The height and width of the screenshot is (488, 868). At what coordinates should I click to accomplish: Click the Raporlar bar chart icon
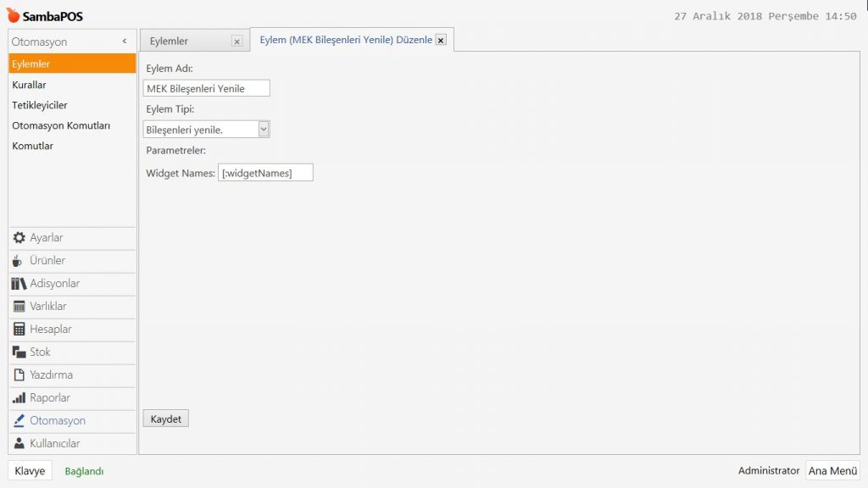[x=19, y=398]
